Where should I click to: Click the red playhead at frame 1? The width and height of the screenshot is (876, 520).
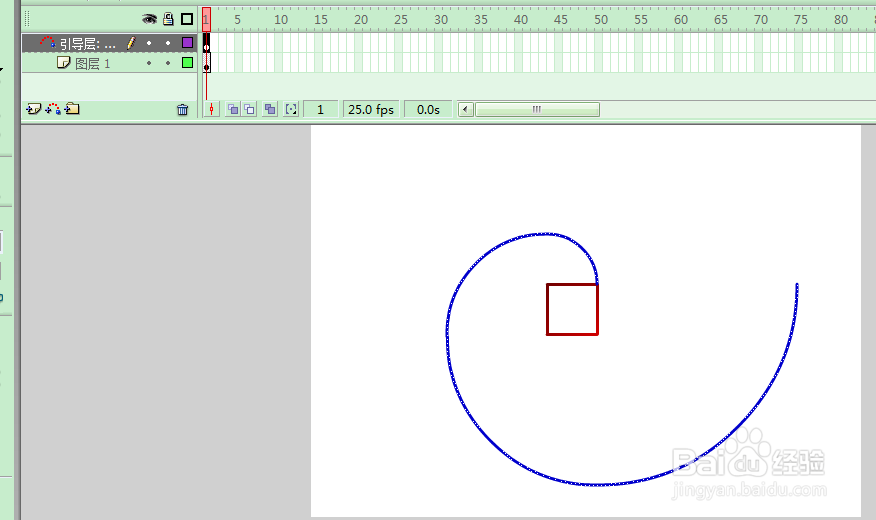tap(207, 20)
